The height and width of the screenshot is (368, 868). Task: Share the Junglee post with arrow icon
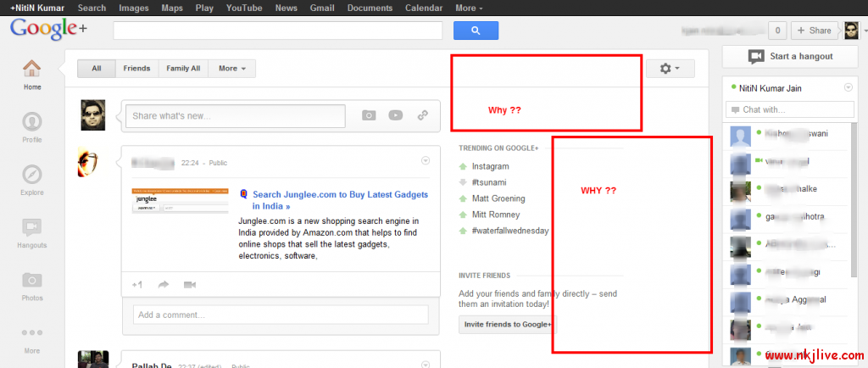(x=164, y=285)
